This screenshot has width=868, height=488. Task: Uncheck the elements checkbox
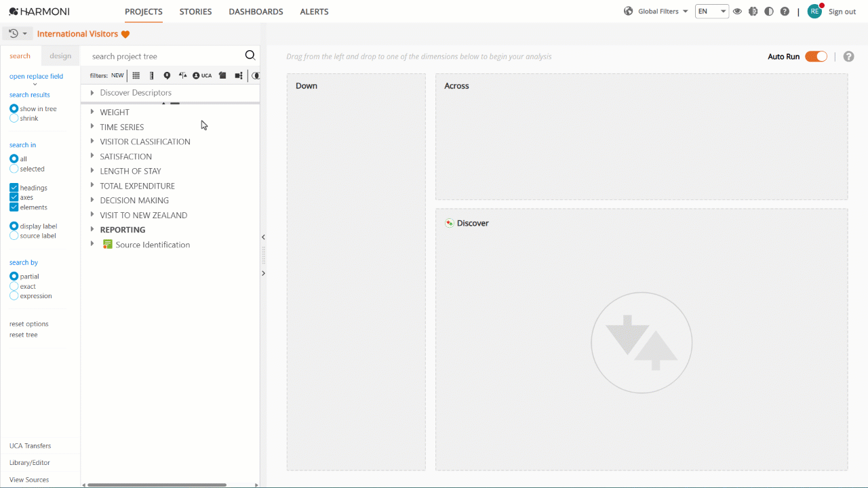14,207
